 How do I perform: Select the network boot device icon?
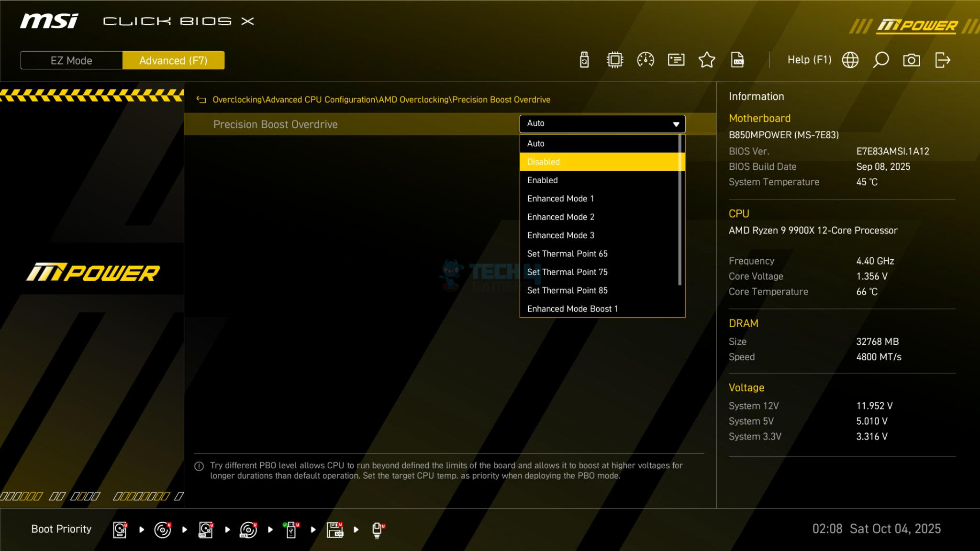(x=378, y=529)
